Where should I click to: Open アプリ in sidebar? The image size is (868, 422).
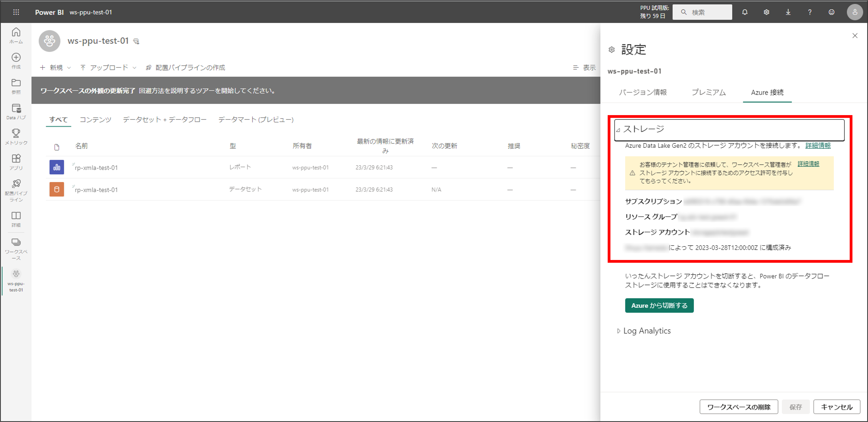16,162
